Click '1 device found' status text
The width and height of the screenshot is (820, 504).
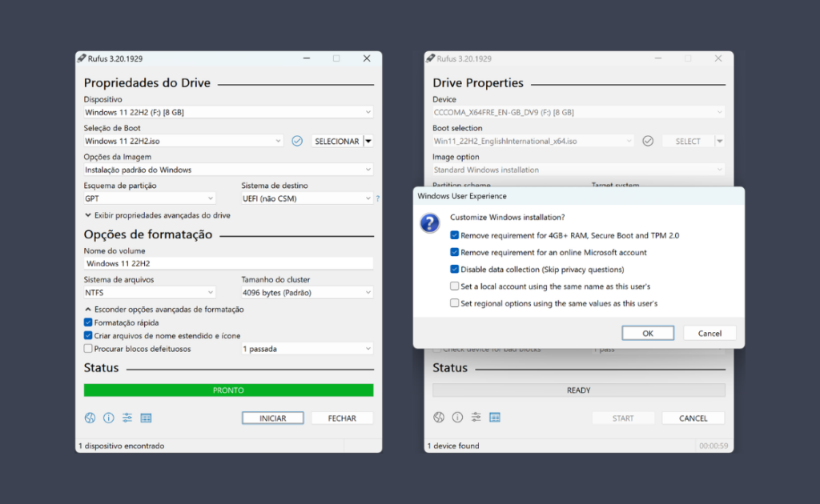[x=453, y=446]
